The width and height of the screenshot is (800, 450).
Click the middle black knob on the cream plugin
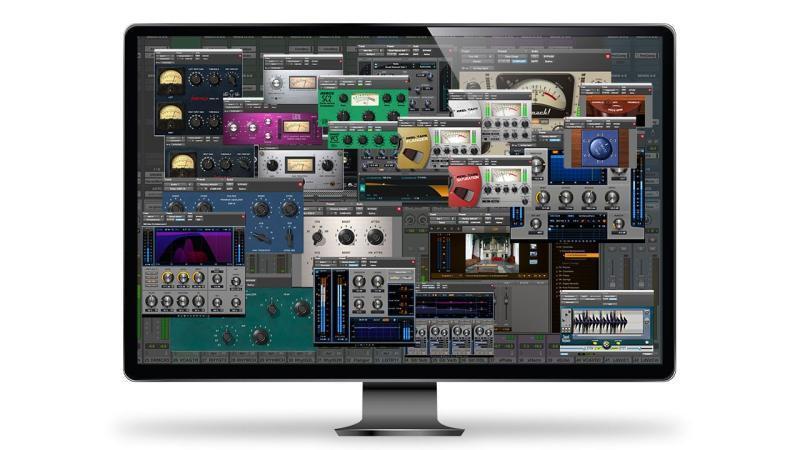346,236
